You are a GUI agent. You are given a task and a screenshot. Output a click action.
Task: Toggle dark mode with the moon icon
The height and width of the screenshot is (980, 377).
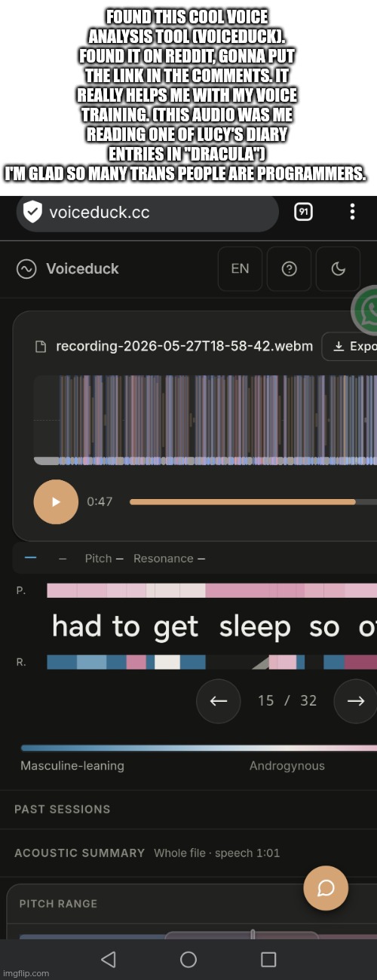(338, 269)
